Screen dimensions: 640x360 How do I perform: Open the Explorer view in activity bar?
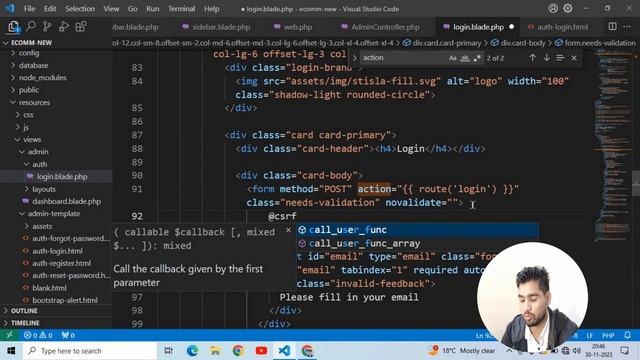pyautogui.click(x=13, y=27)
